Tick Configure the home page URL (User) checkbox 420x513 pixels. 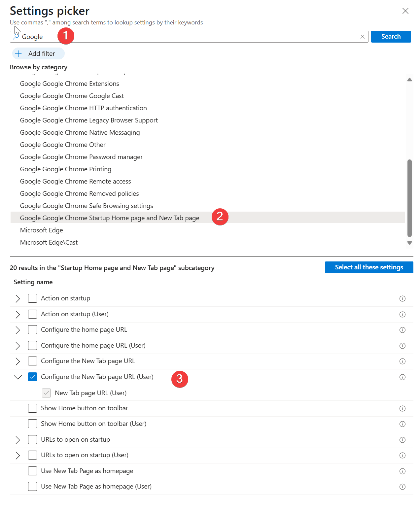point(32,345)
